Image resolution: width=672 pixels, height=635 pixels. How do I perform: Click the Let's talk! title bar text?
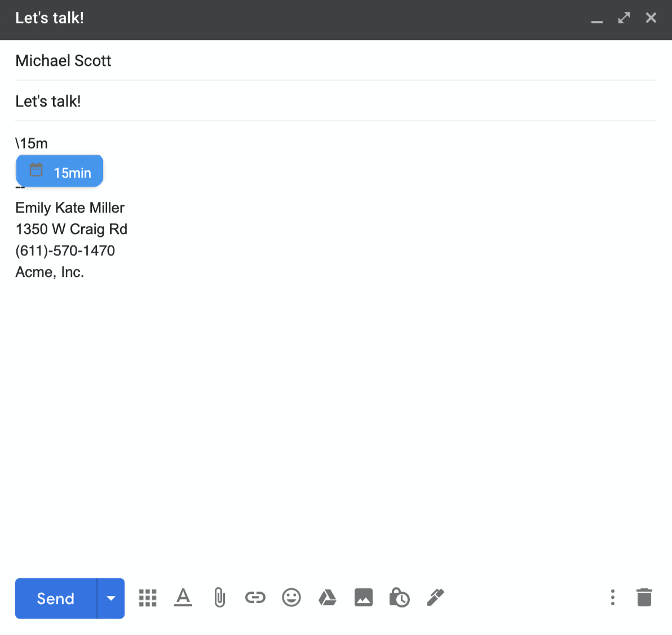[x=50, y=18]
